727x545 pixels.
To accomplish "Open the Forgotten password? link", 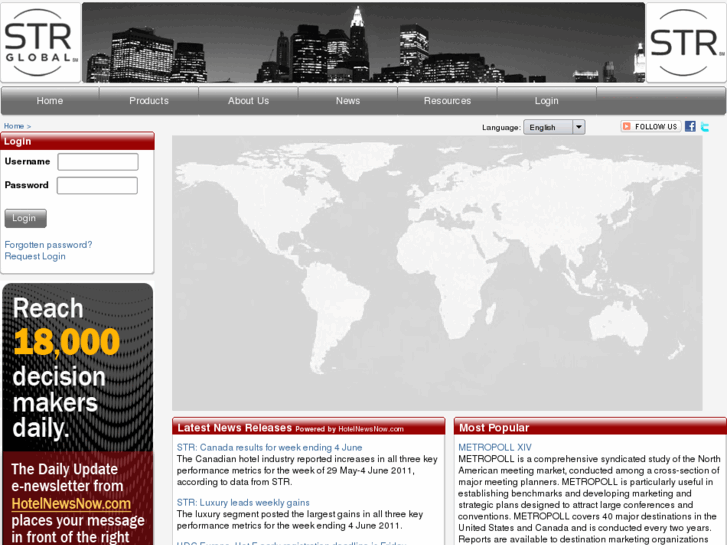I will point(48,244).
